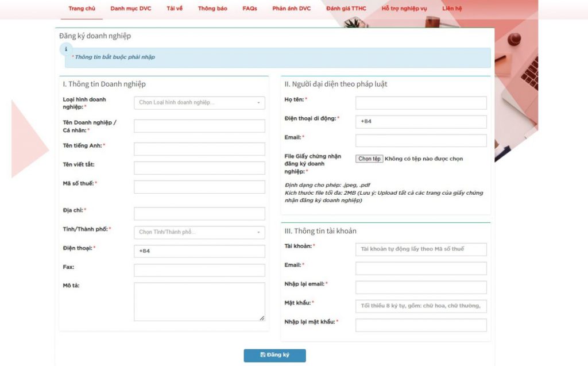Focus the account Email input field
The width and height of the screenshot is (588, 366).
421,268
